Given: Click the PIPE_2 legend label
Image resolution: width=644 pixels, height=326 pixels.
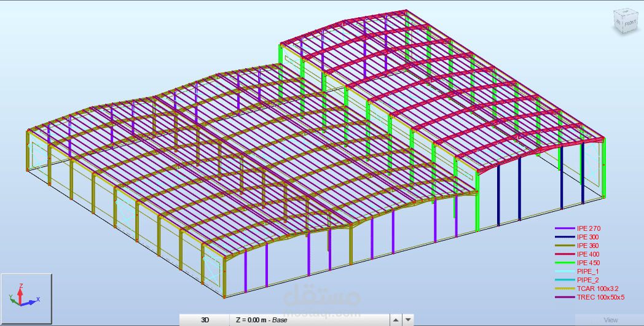Looking at the screenshot, I should [x=587, y=280].
